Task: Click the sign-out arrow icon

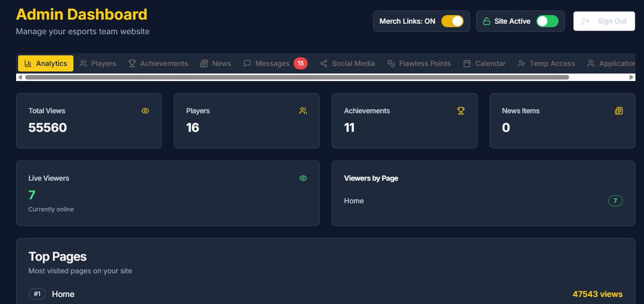Action: click(586, 21)
